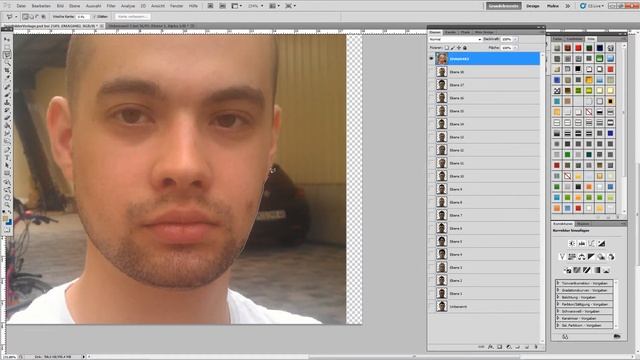Toggle the Glätten checkbox
The image size is (640, 360).
95,17
